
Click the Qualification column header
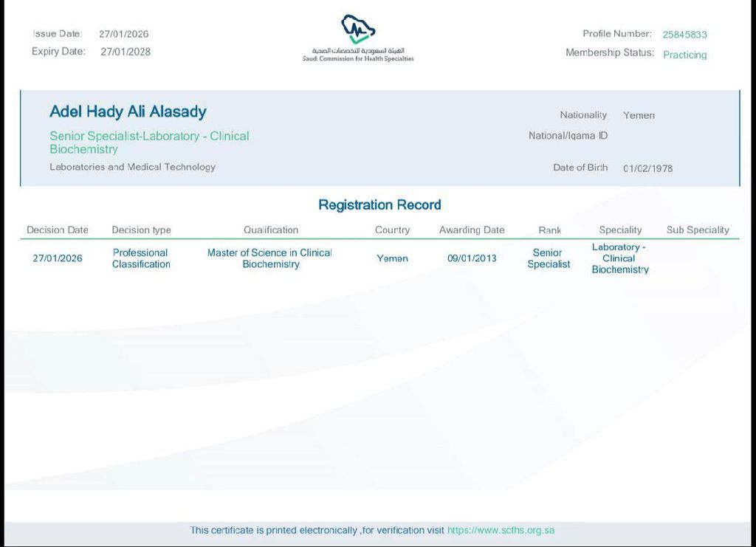click(271, 230)
